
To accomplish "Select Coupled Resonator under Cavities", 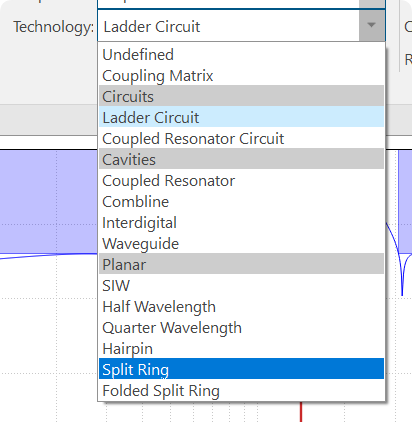I will [x=241, y=180].
